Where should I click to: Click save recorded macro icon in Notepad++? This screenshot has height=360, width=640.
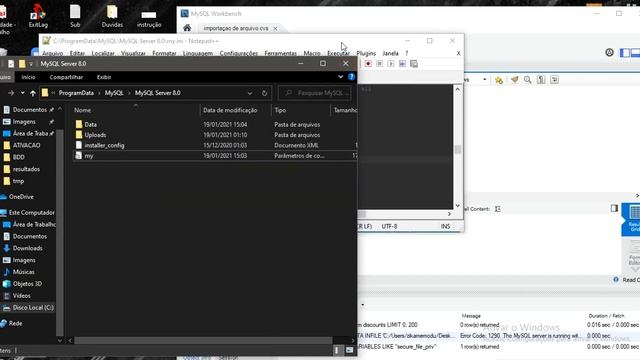coord(414,64)
